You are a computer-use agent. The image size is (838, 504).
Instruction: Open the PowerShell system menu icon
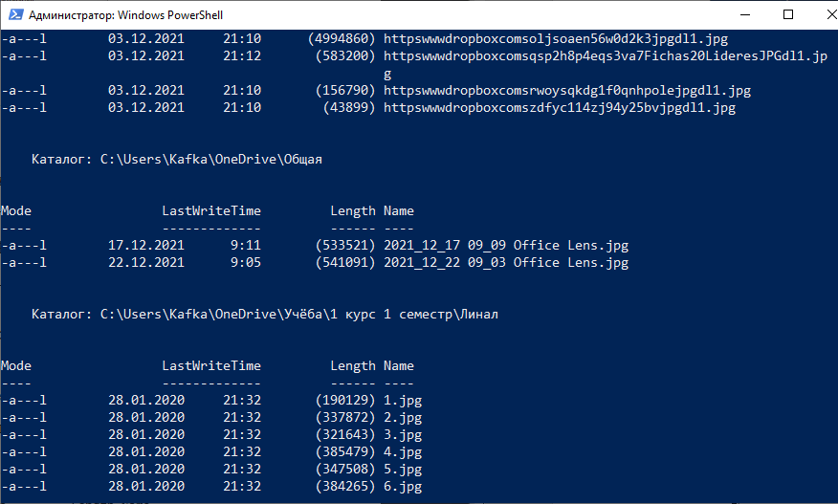pyautogui.click(x=15, y=14)
